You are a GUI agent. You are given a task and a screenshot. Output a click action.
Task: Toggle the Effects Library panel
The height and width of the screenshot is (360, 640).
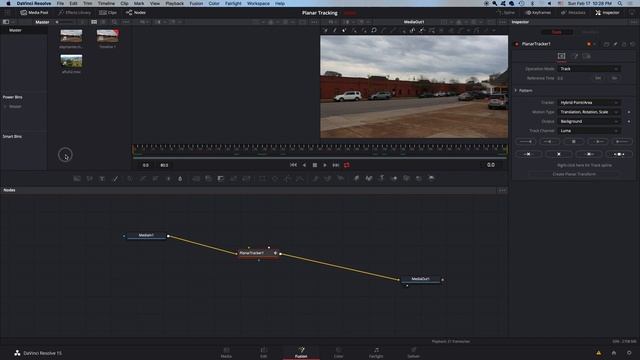[74, 13]
